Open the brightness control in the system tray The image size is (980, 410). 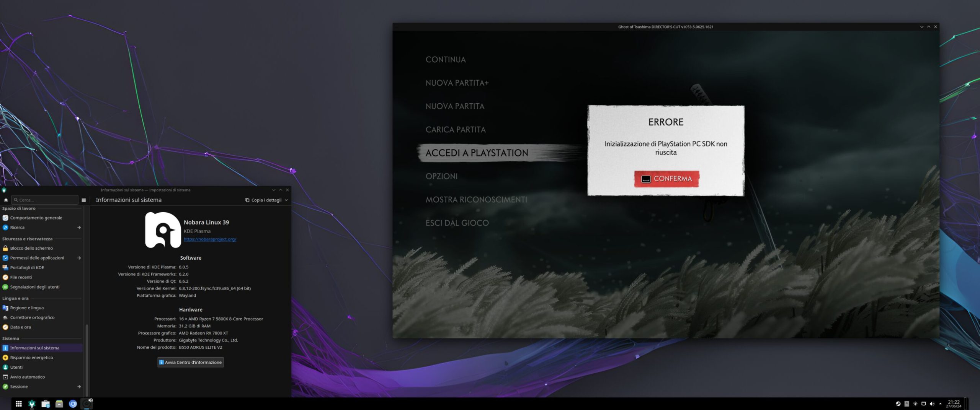915,404
